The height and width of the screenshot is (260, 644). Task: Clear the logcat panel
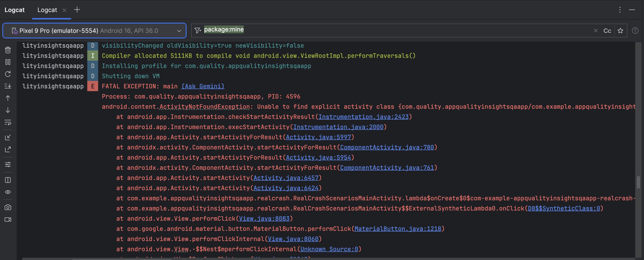tap(8, 50)
